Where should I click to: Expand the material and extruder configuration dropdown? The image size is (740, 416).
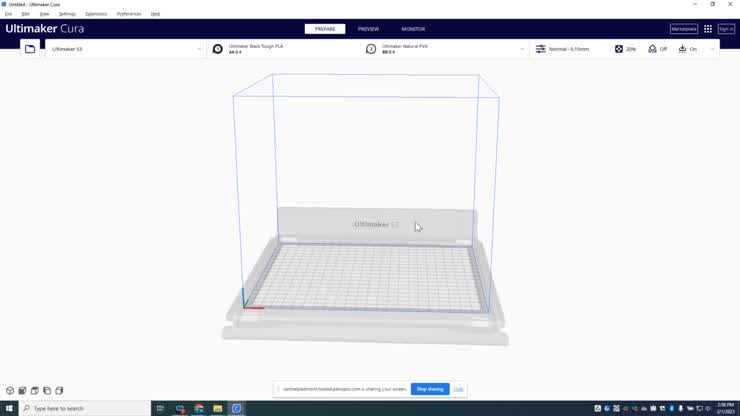[x=522, y=49]
